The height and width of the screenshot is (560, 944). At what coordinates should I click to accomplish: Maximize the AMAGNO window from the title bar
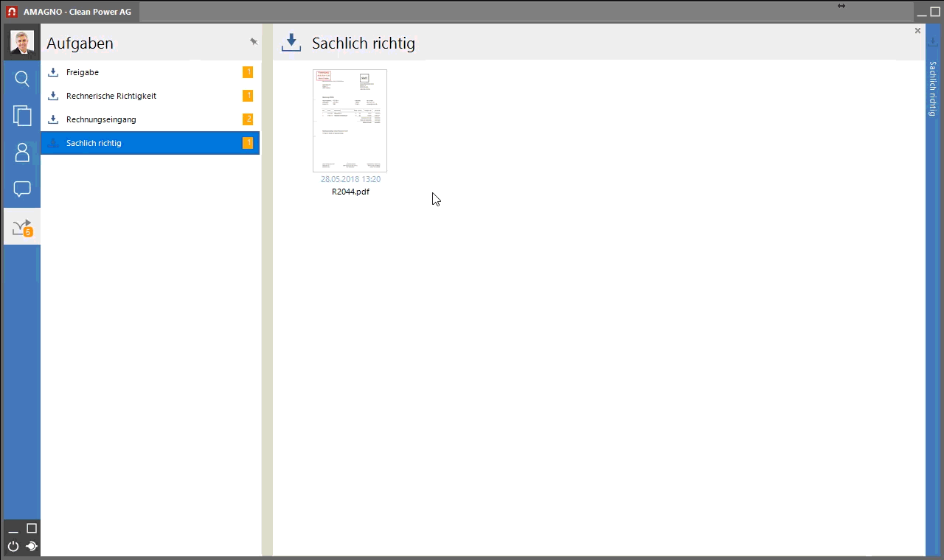click(x=935, y=12)
